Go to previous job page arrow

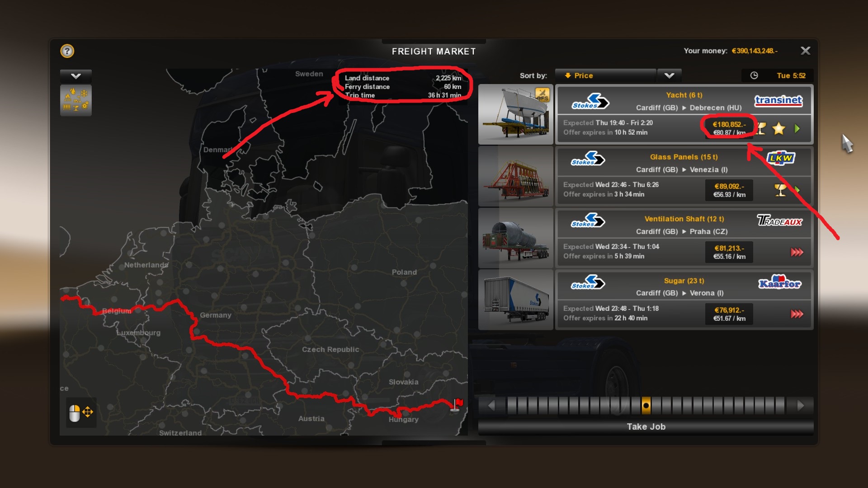[x=491, y=406]
